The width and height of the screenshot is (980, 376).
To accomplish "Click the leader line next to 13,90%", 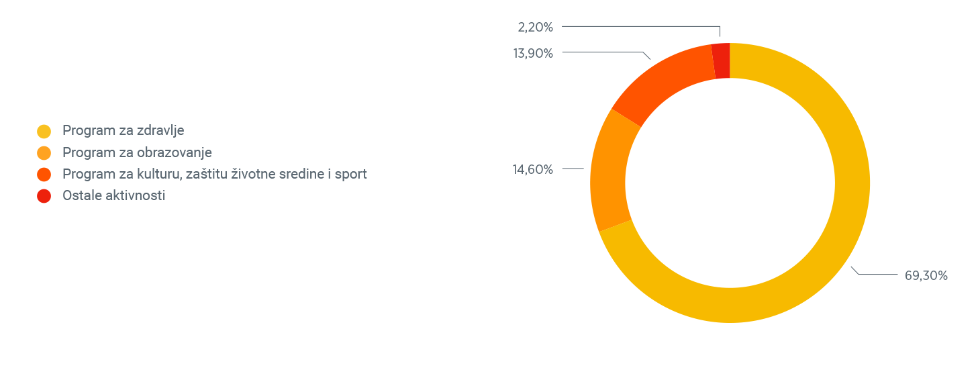I will 605,52.
